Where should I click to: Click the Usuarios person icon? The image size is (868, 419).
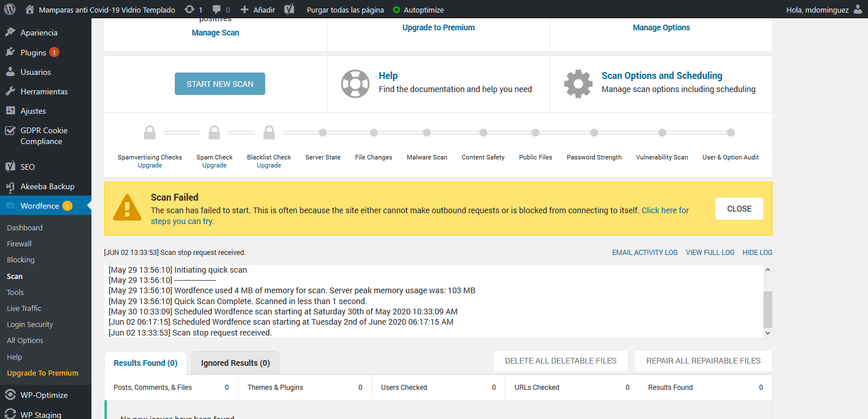pos(10,72)
